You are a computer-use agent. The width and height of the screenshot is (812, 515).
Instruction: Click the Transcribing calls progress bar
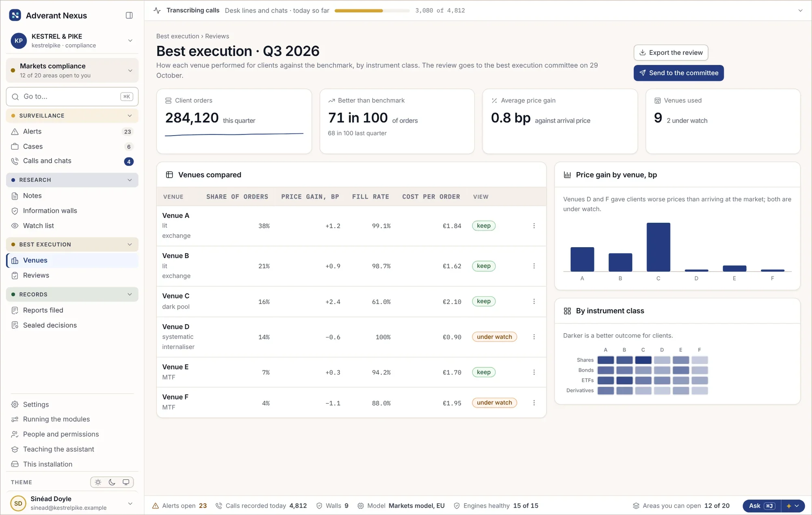tap(372, 11)
